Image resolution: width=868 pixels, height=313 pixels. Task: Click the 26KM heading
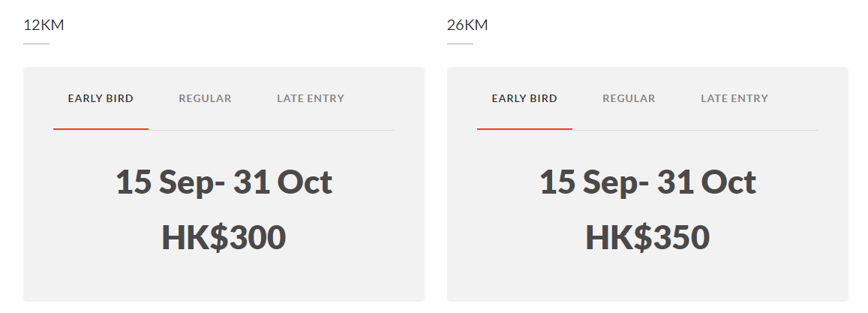click(x=467, y=25)
